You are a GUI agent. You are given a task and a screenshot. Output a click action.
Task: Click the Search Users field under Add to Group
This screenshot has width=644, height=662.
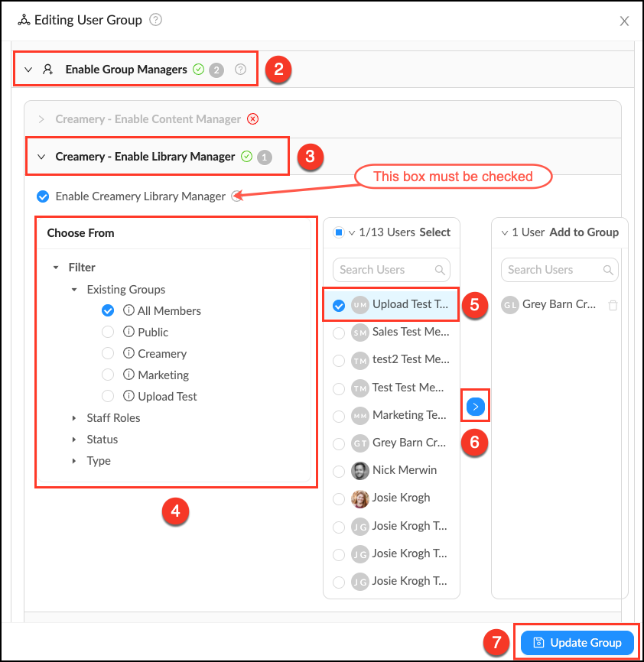click(551, 270)
